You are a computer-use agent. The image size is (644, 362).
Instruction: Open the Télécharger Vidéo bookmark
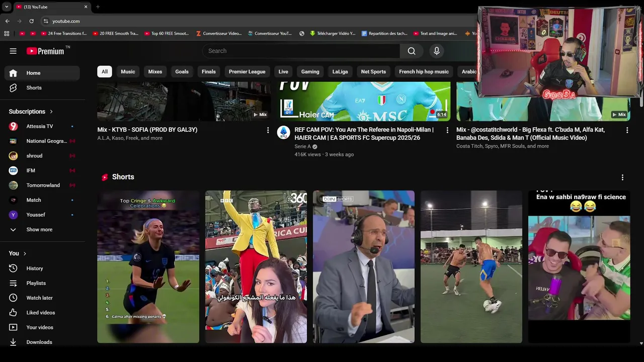click(333, 34)
